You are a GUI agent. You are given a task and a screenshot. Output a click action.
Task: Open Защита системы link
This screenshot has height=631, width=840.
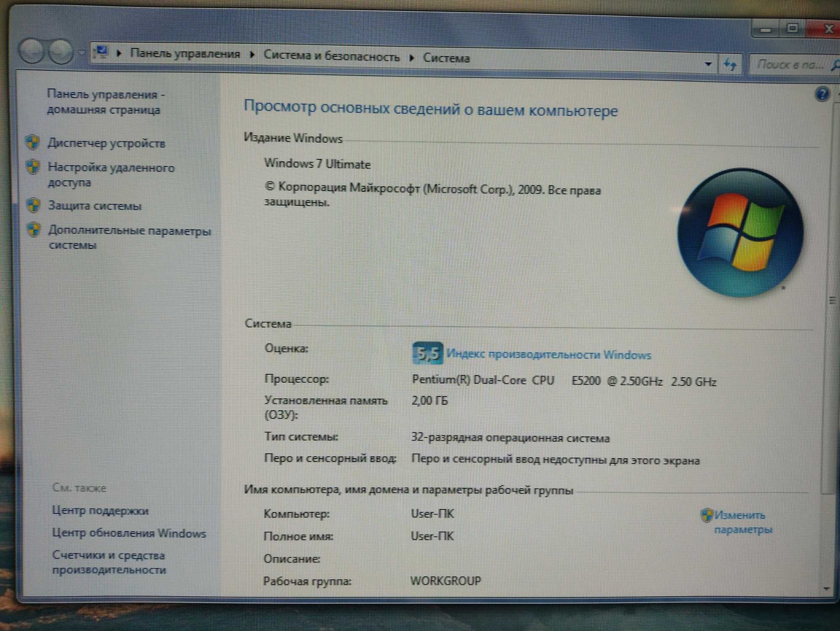click(94, 206)
